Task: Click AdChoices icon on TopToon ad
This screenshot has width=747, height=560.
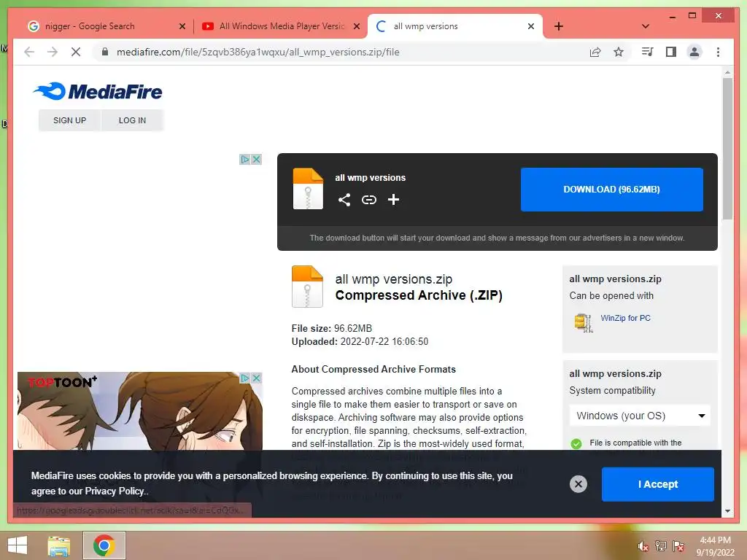Action: 245,378
